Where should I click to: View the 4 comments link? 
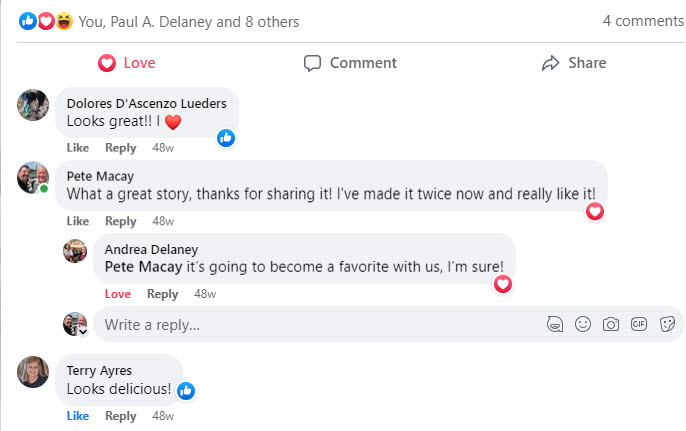tap(643, 20)
